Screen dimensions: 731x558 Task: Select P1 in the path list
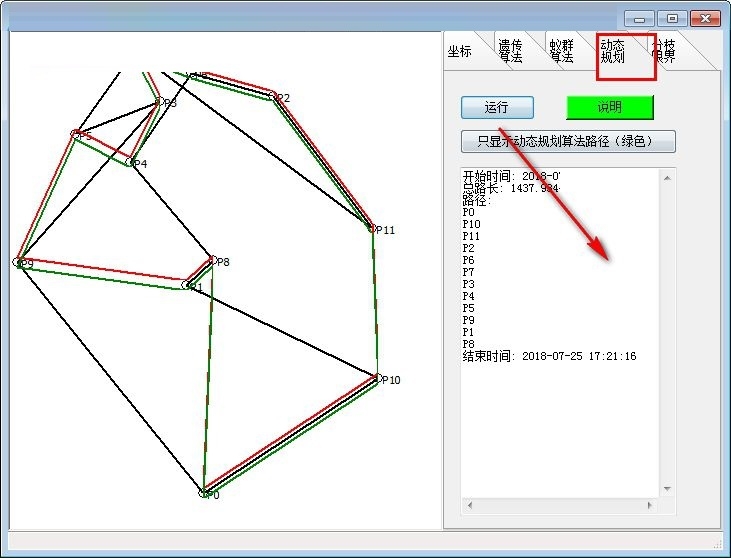(x=469, y=332)
